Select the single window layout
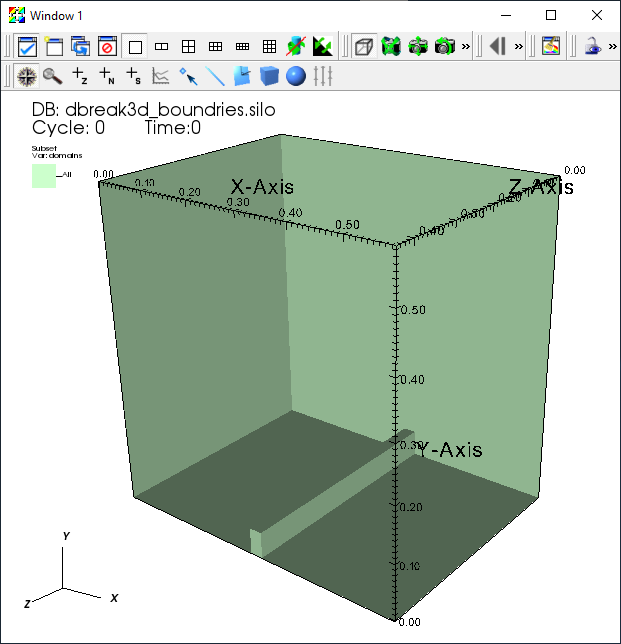 tap(135, 46)
